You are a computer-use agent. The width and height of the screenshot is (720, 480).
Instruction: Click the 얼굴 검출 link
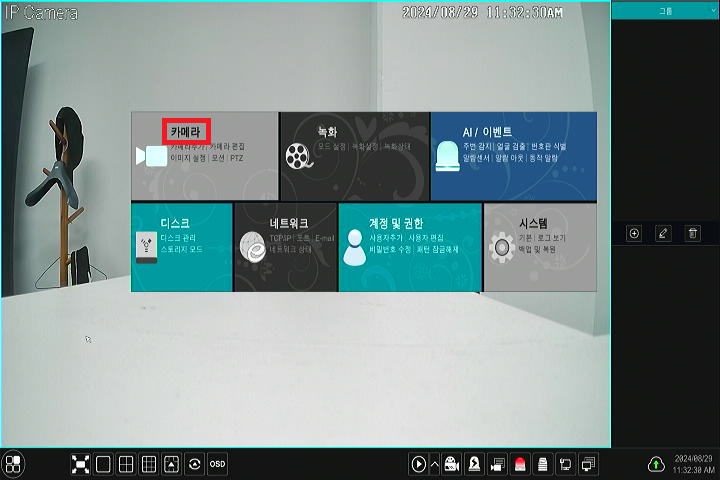[511, 147]
